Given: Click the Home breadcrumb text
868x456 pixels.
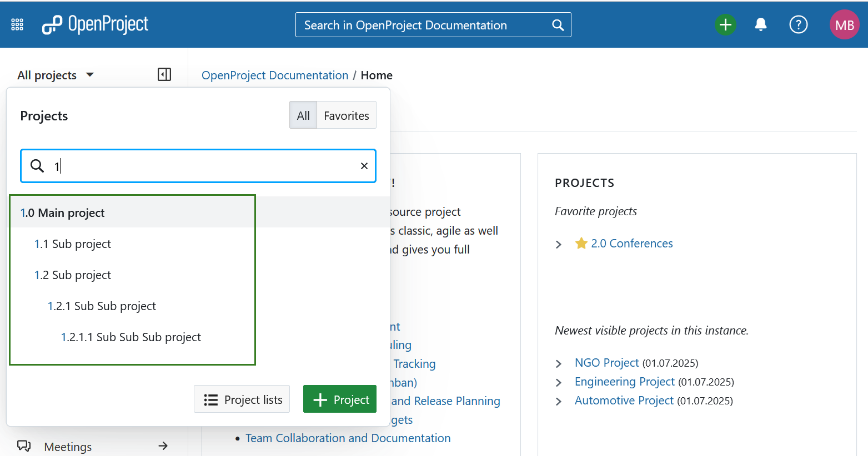Looking at the screenshot, I should tap(377, 75).
